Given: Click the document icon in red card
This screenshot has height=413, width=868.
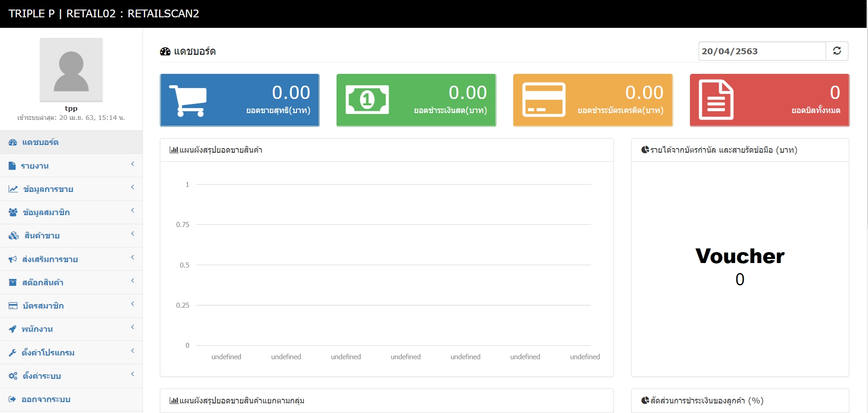Looking at the screenshot, I should coord(716,100).
